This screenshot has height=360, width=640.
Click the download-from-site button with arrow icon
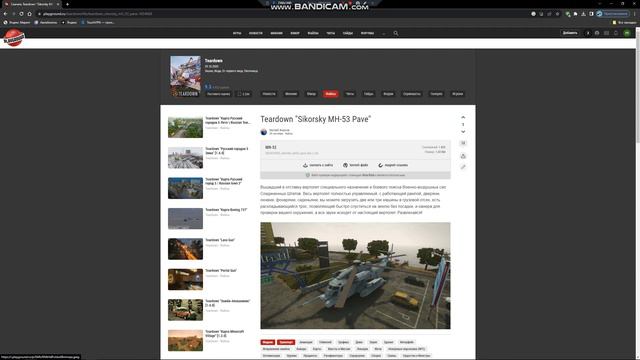click(x=318, y=165)
